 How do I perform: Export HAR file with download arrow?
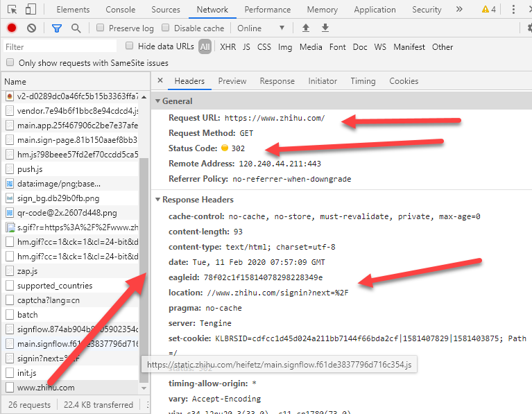click(x=325, y=28)
